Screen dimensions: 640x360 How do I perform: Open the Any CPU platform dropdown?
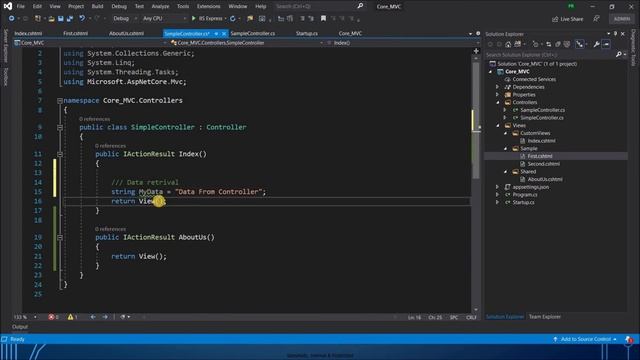[x=164, y=18]
